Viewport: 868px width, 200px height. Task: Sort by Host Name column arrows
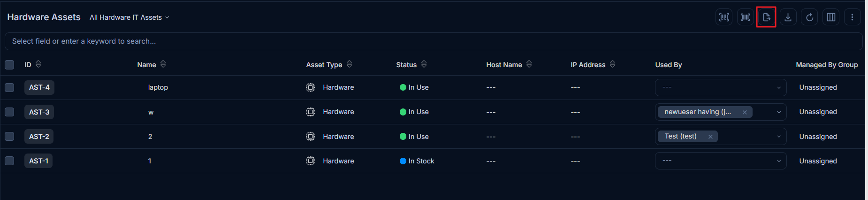tap(529, 64)
